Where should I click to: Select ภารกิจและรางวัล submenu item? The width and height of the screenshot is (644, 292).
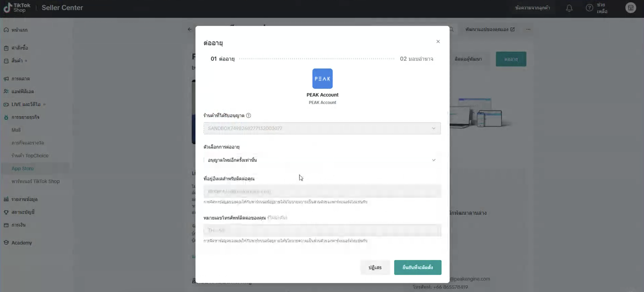[28, 143]
